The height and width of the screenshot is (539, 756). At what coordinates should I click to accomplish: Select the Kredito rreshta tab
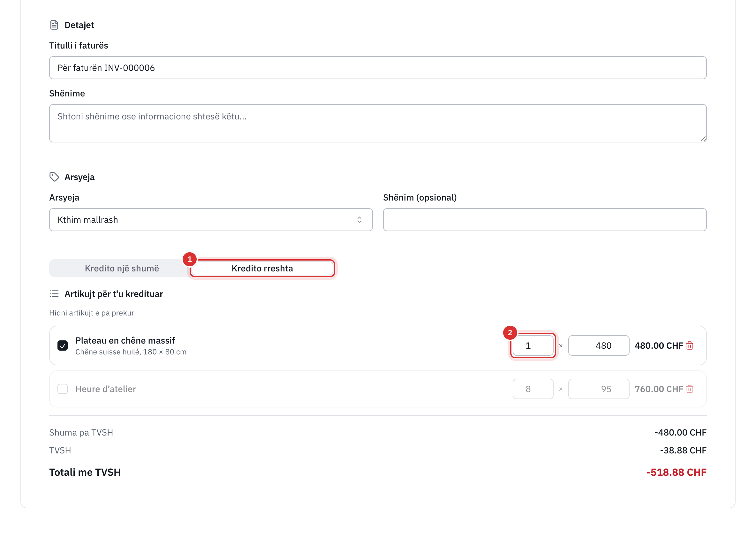point(262,268)
